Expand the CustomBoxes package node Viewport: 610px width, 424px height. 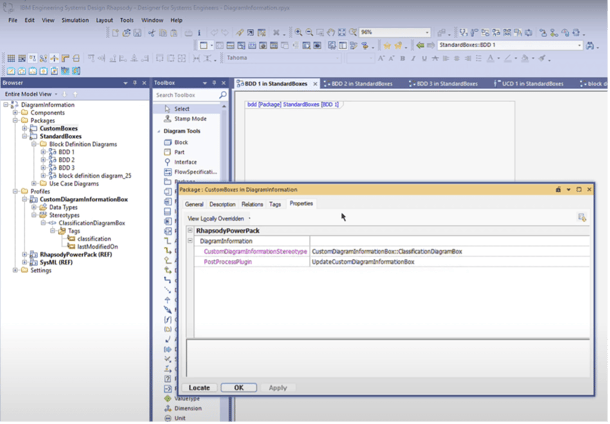25,128
